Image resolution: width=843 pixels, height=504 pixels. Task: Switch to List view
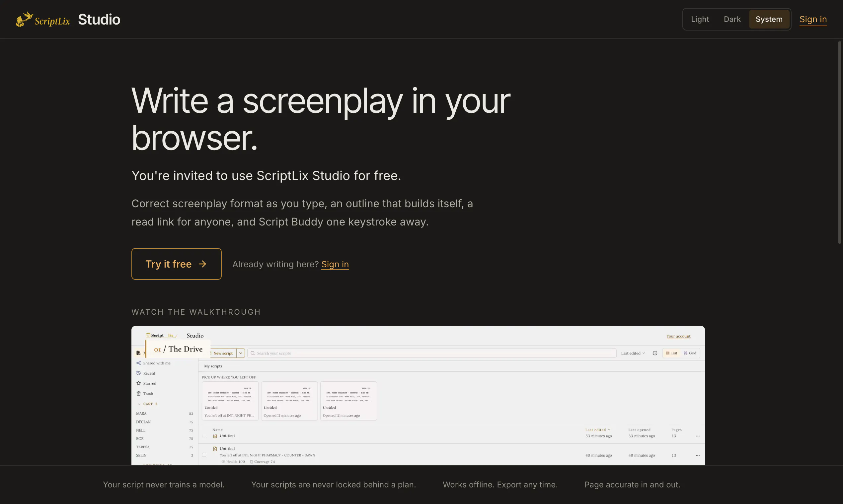(671, 353)
